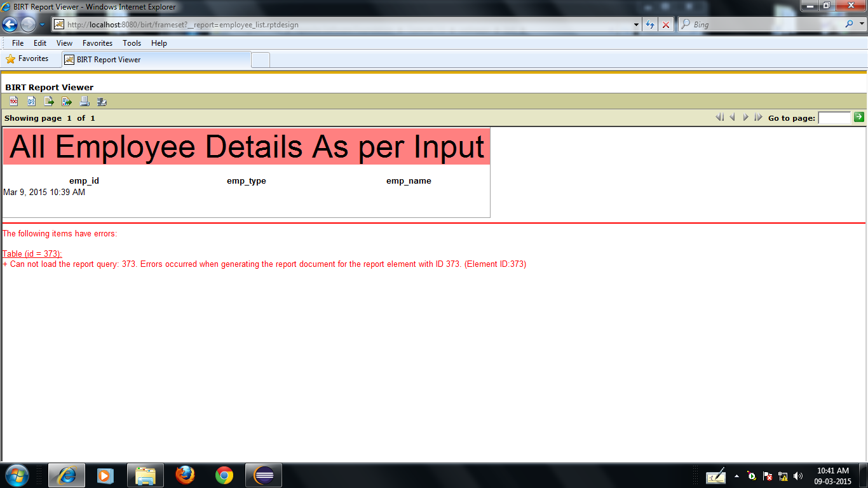The width and height of the screenshot is (868, 488).
Task: Click the print report on server icon
Action: (x=102, y=101)
